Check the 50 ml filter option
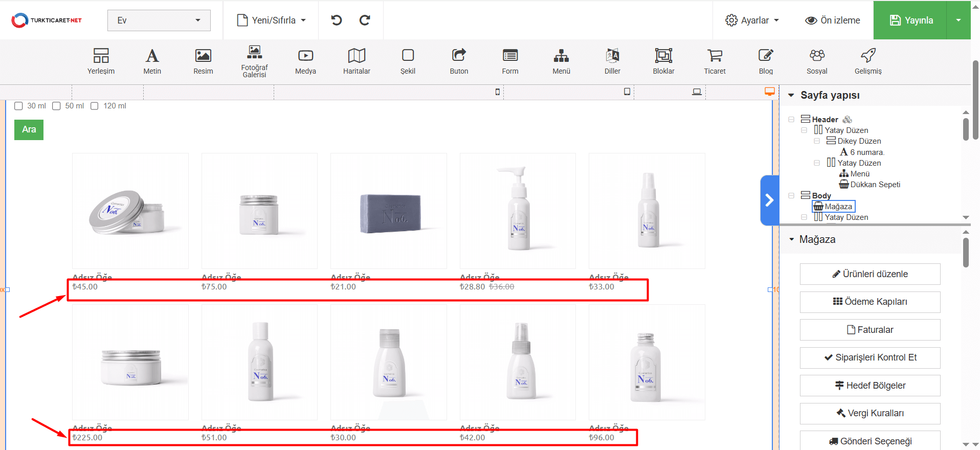 (x=57, y=106)
